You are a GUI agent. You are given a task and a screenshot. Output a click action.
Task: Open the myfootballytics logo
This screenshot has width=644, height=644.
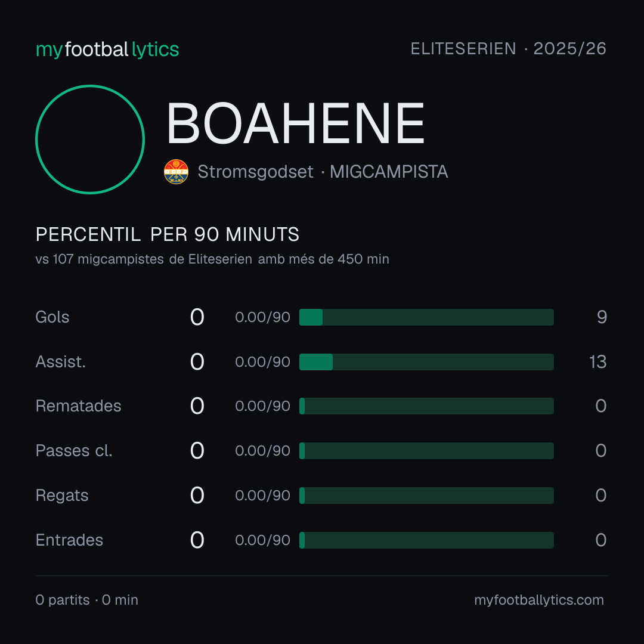tap(107, 49)
